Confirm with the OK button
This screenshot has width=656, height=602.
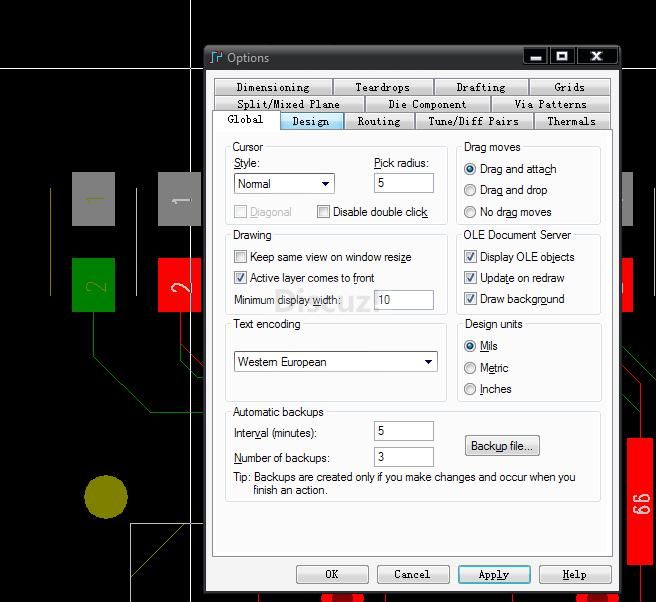332,574
